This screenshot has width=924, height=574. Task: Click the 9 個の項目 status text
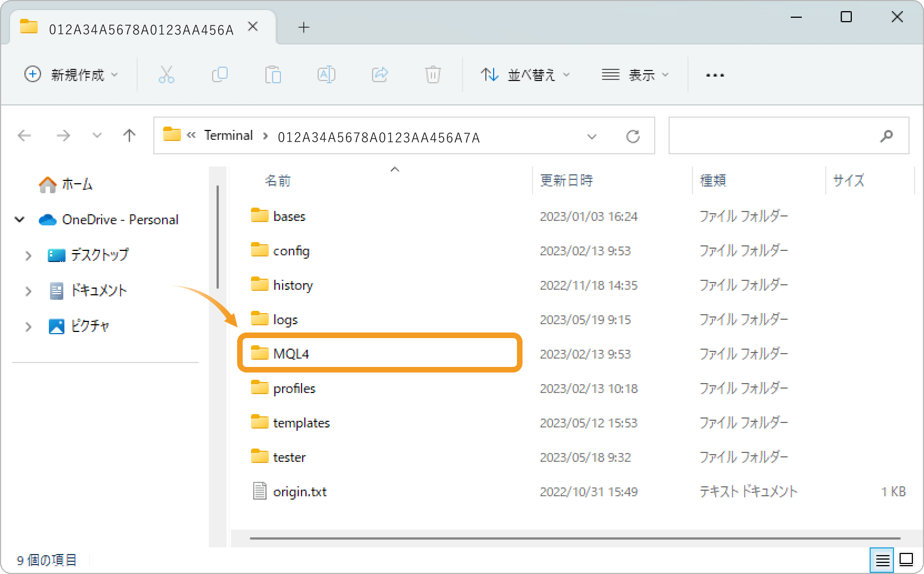(x=47, y=560)
